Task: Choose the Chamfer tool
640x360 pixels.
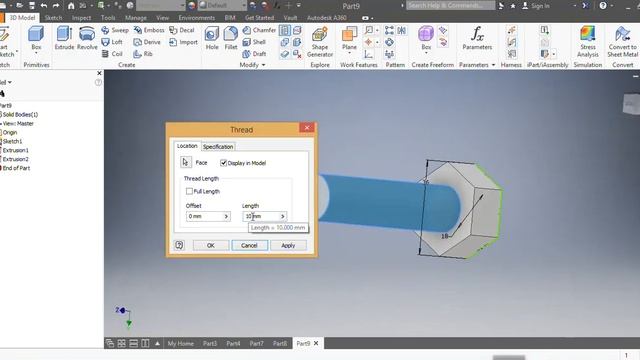Action: 259,30
